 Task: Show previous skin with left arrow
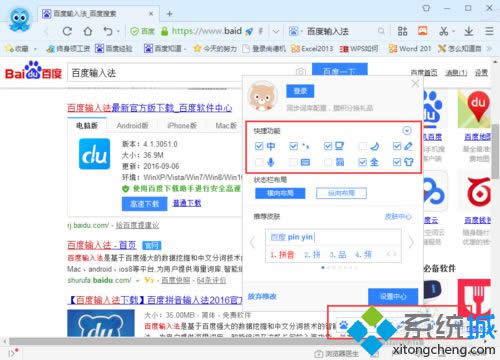click(x=252, y=242)
